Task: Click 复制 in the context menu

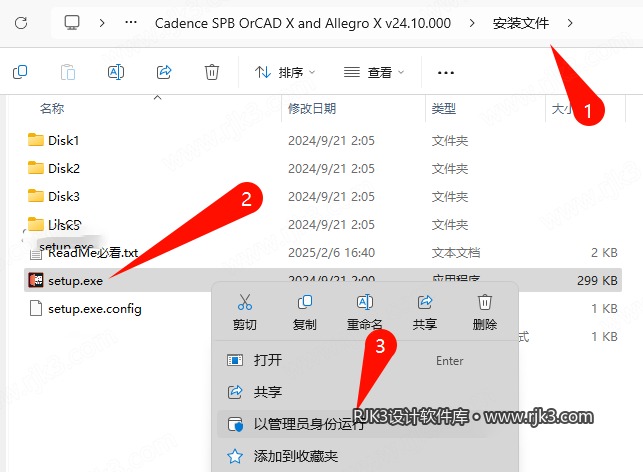Action: pos(305,312)
